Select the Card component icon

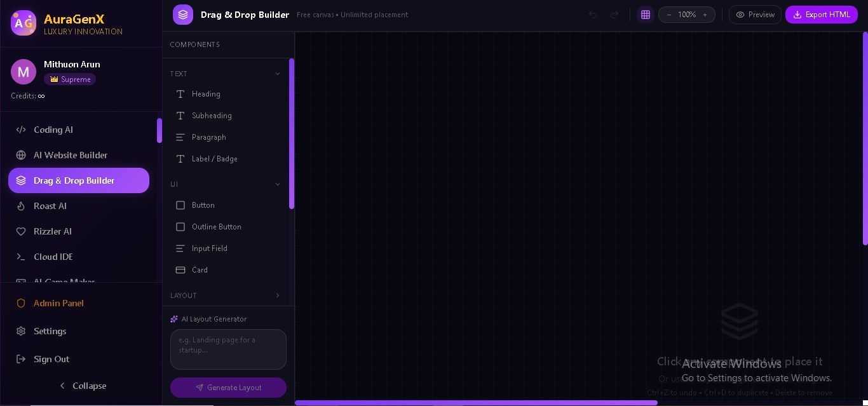(x=180, y=270)
